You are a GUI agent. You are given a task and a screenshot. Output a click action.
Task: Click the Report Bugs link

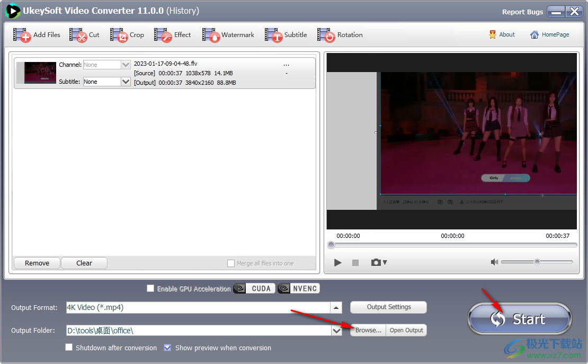(522, 12)
